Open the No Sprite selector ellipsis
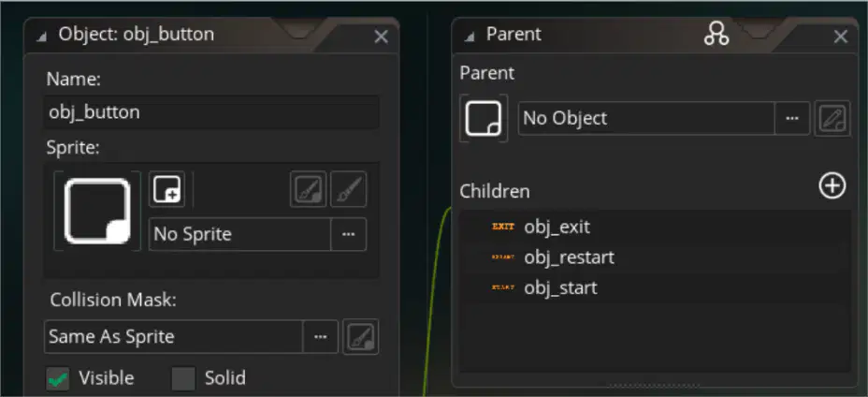868x397 pixels. tap(348, 234)
